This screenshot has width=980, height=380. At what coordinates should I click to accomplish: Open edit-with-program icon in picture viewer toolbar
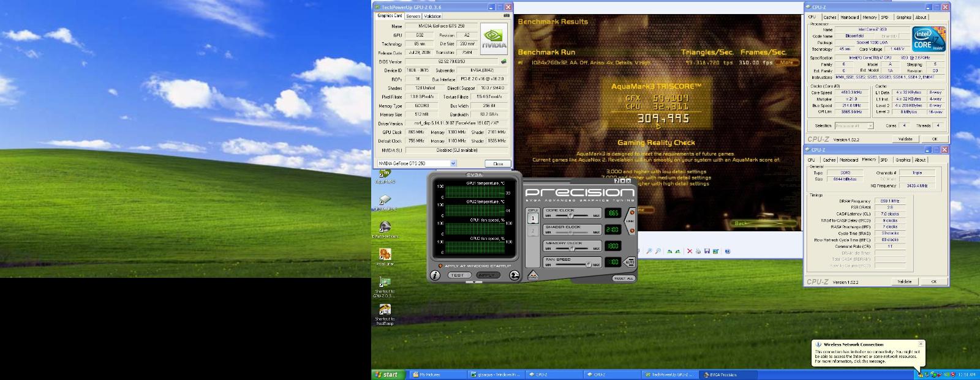click(x=715, y=251)
